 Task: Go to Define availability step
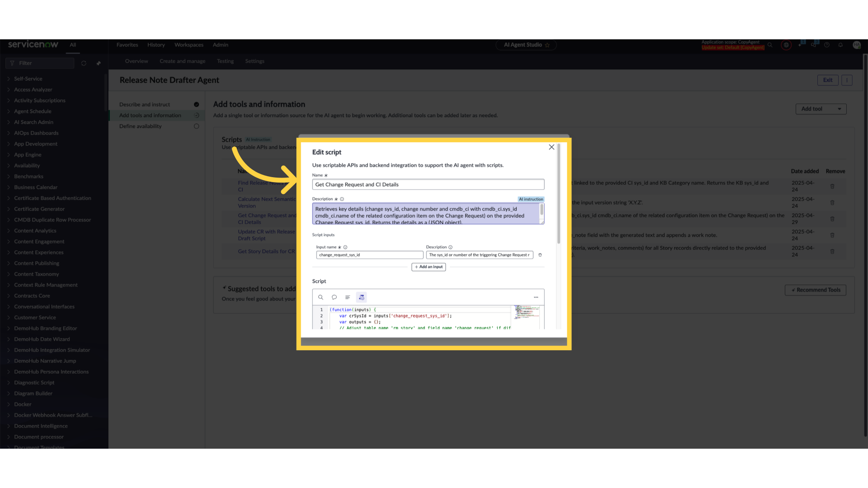140,126
